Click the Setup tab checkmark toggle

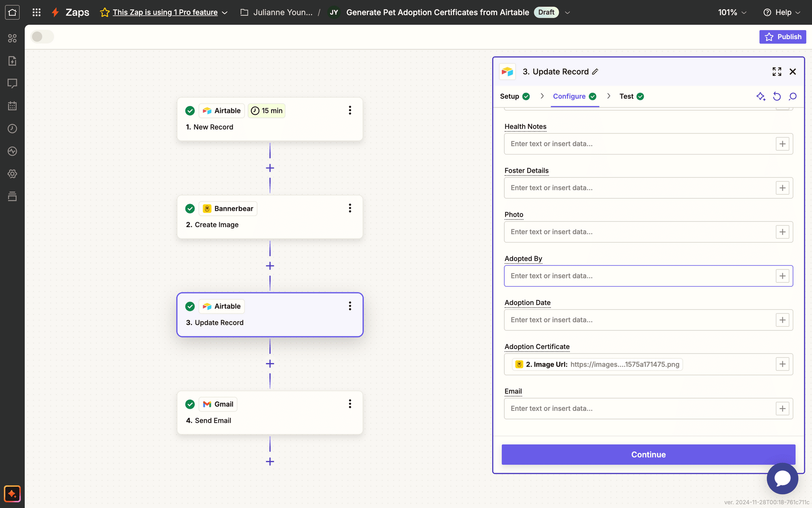click(x=525, y=97)
